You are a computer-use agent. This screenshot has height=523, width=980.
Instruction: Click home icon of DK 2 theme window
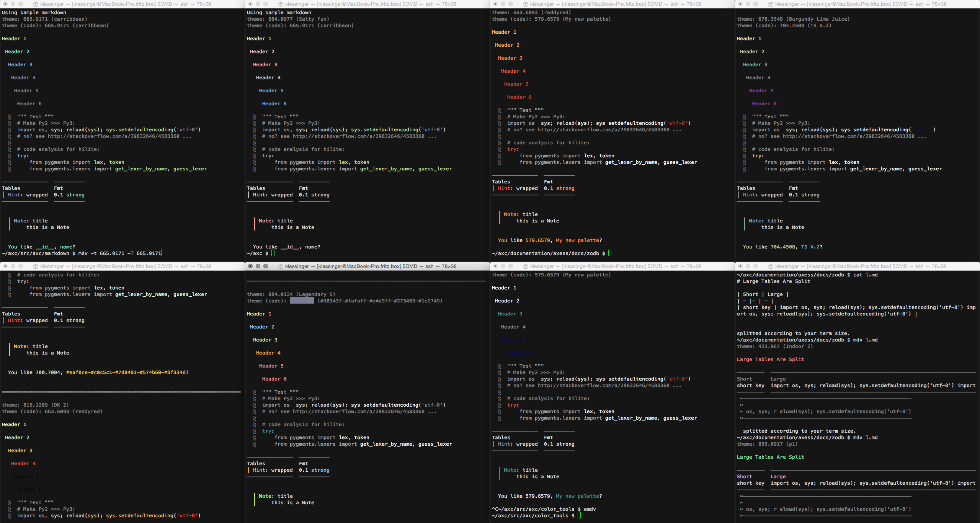(36, 266)
